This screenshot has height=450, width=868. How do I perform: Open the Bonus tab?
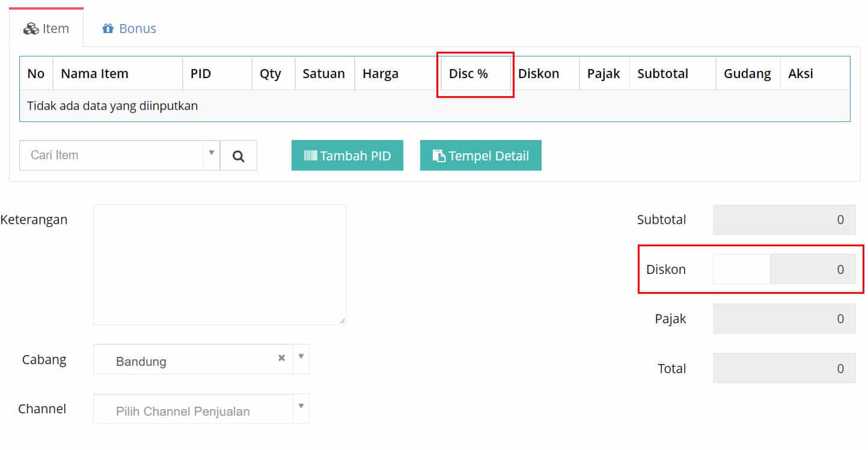129,28
